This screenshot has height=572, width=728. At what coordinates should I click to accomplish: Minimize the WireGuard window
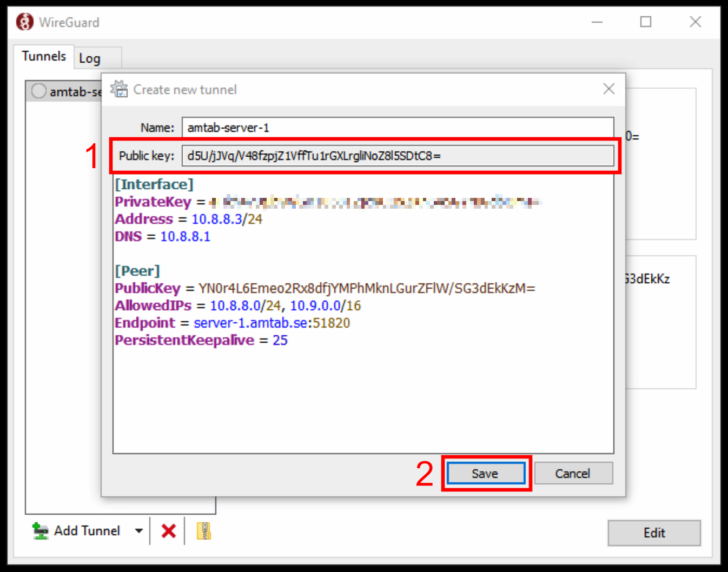click(x=597, y=22)
